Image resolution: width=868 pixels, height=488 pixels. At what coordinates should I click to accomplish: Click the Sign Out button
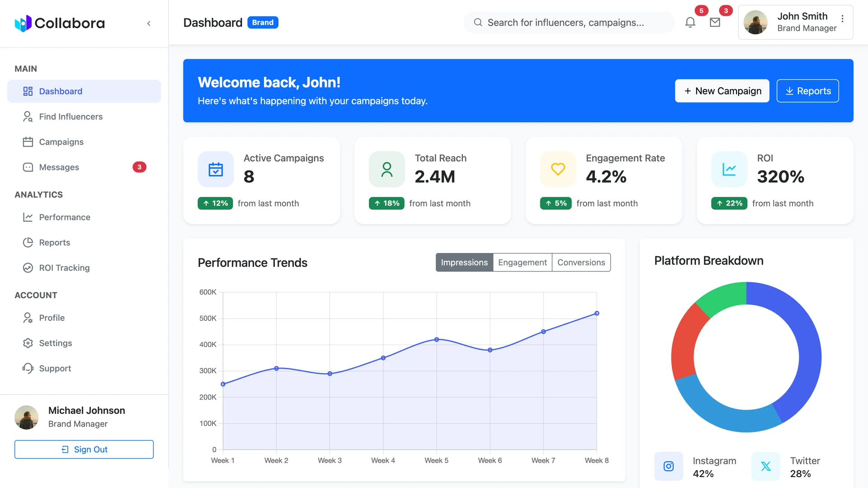tap(84, 450)
